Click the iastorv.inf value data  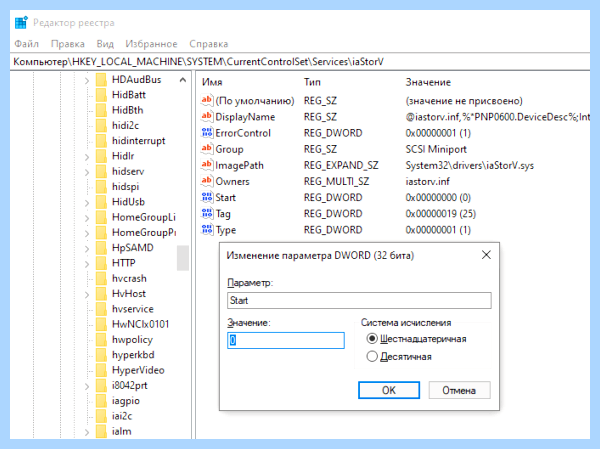click(x=427, y=181)
